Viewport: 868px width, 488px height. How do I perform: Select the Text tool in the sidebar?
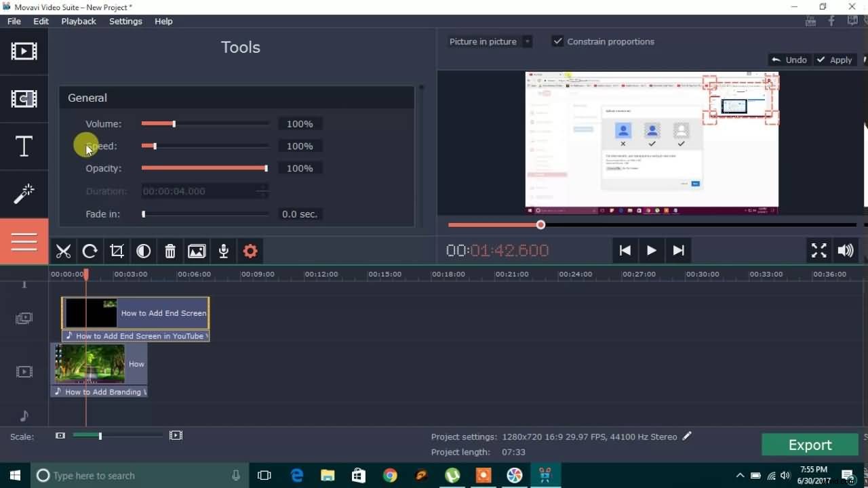click(24, 146)
